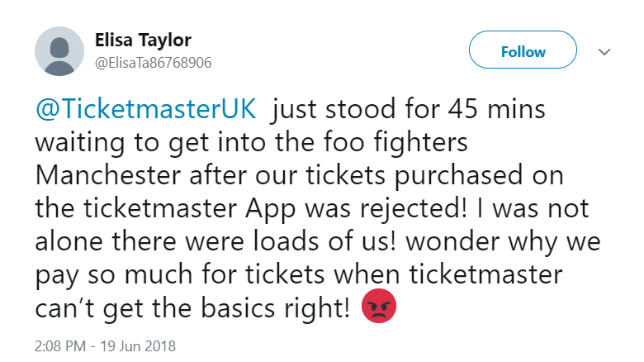Click the date 19 Jun 2018
This screenshot has height=362, width=644.
point(138,346)
